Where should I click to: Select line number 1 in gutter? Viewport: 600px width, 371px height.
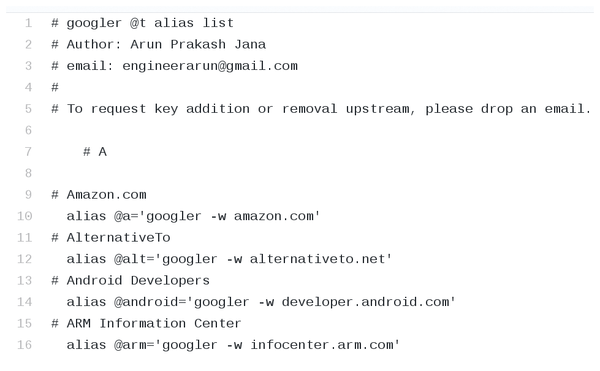pyautogui.click(x=29, y=23)
